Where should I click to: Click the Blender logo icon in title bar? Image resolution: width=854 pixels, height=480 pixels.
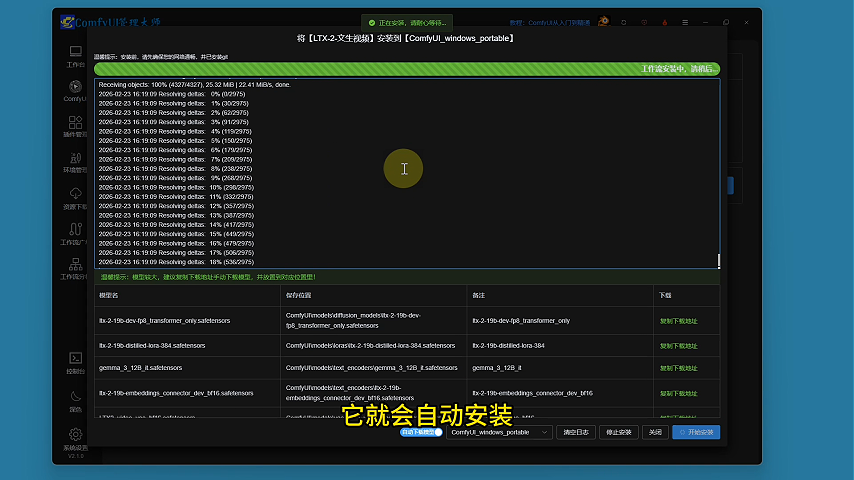(x=603, y=22)
